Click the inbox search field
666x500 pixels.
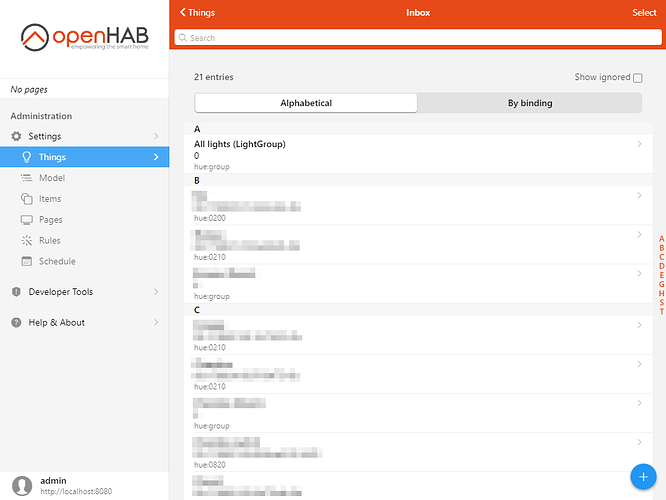418,38
